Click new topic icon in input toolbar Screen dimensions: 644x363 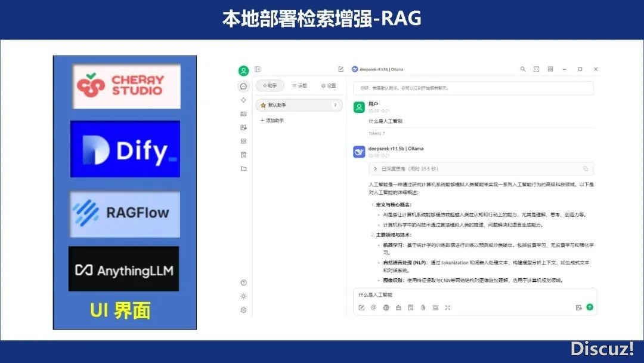[x=361, y=307]
